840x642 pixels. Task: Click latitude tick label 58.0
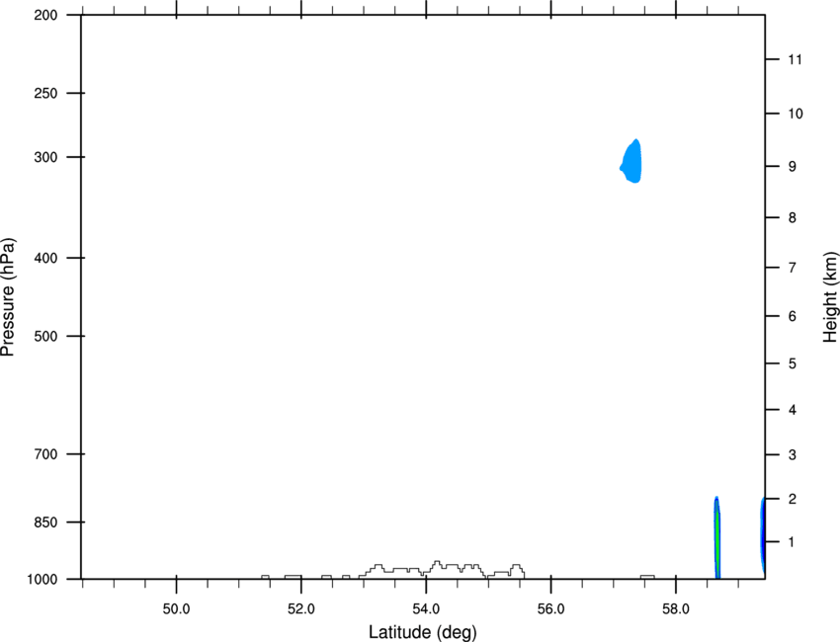[676, 609]
